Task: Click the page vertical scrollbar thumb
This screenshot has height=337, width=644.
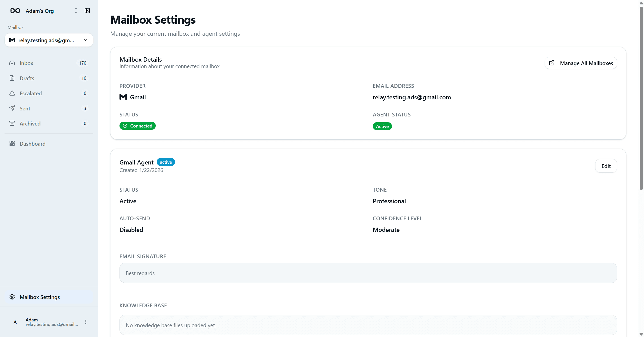Action: pos(641,98)
